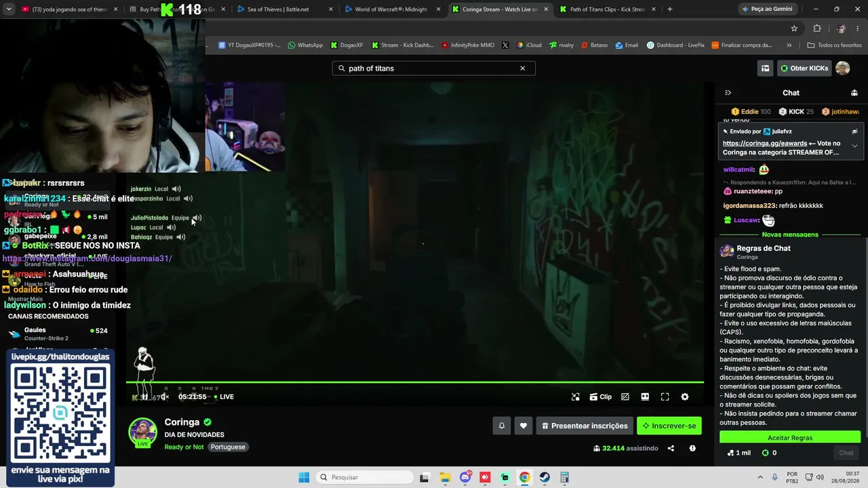Open Stream - Kick Dashboard bookmark
Viewport: 868px width, 488px height.
coord(401,45)
